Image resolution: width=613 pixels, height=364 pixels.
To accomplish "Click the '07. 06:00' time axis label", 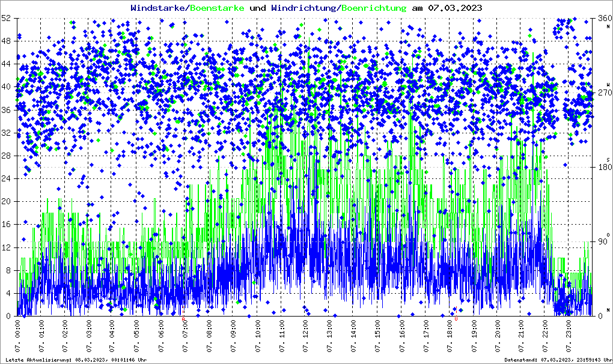I will pyautogui.click(x=161, y=336).
